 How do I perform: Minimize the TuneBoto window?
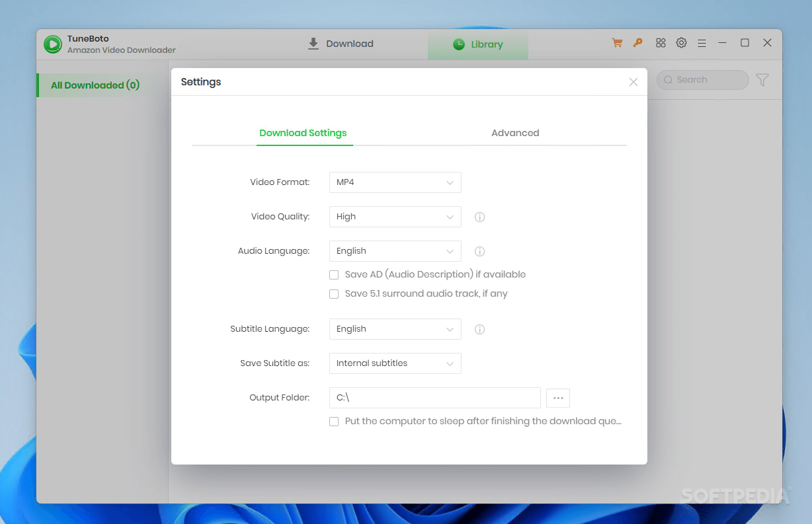[723, 43]
